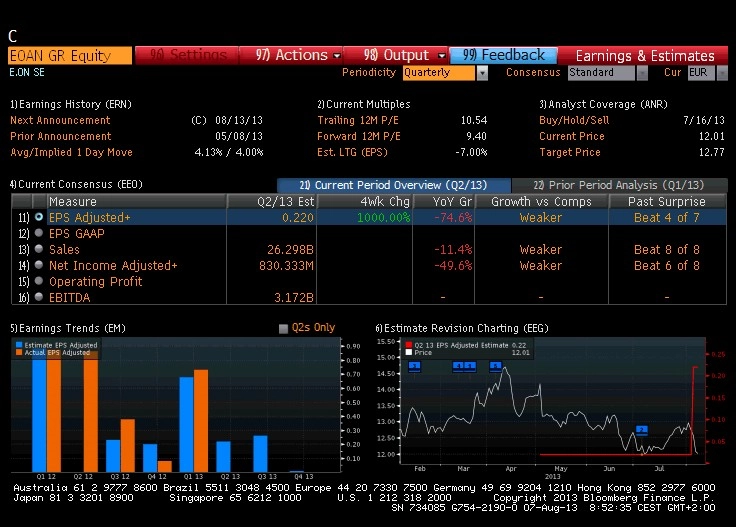Click the EOAN GR Equity ticker field
Screen dimensions: 736x527
pyautogui.click(x=70, y=55)
